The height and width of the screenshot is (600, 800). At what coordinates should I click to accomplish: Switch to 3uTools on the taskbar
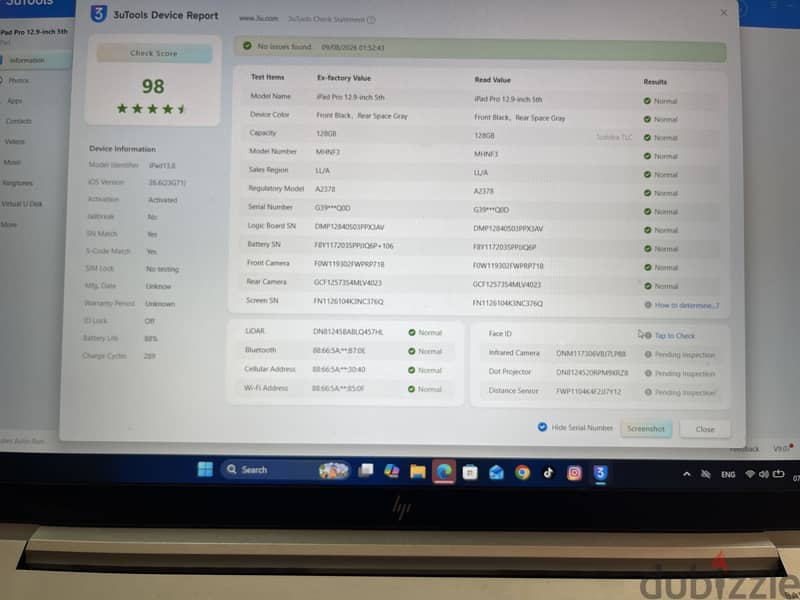click(x=600, y=473)
